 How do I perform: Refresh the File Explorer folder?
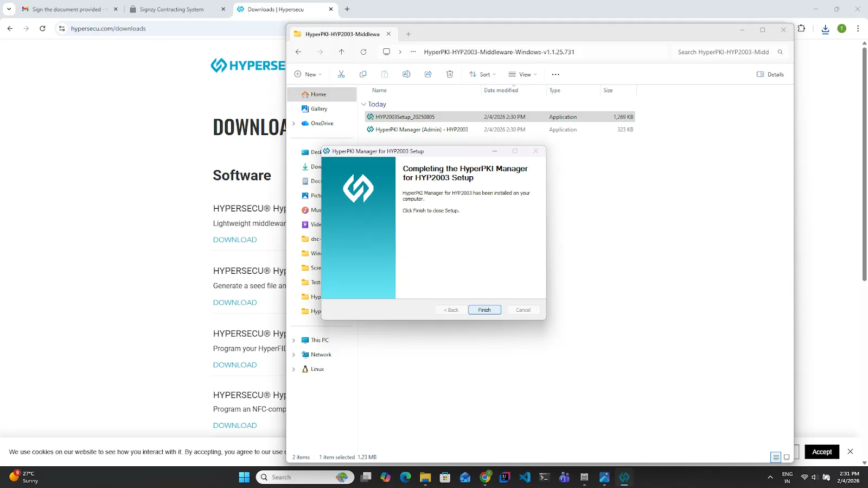[363, 52]
